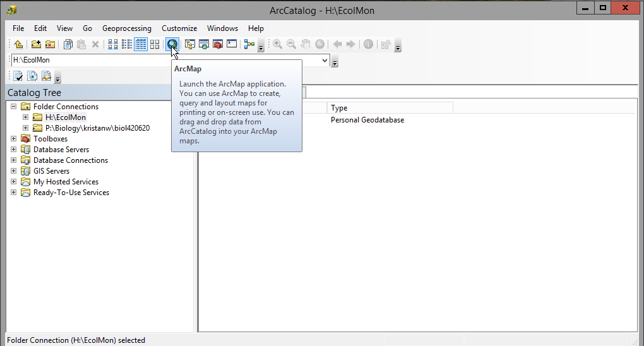The image size is (644, 346).
Task: Expand the Database Connections node
Action: click(13, 160)
